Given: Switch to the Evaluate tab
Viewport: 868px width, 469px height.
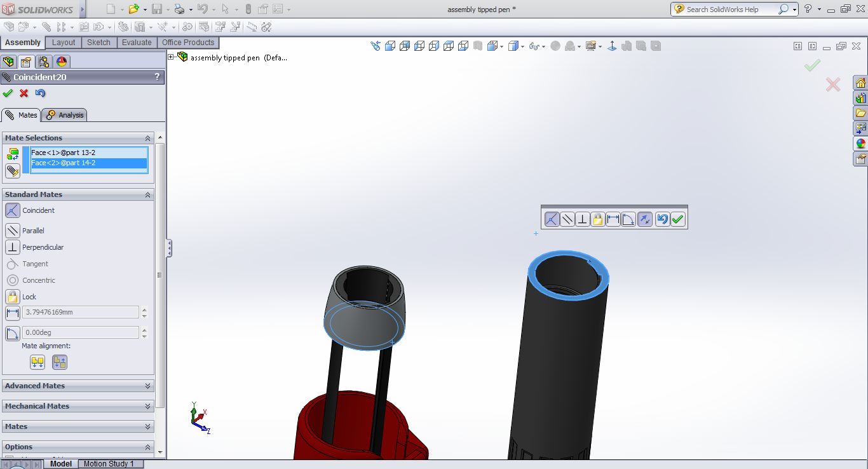Looking at the screenshot, I should pyautogui.click(x=137, y=43).
